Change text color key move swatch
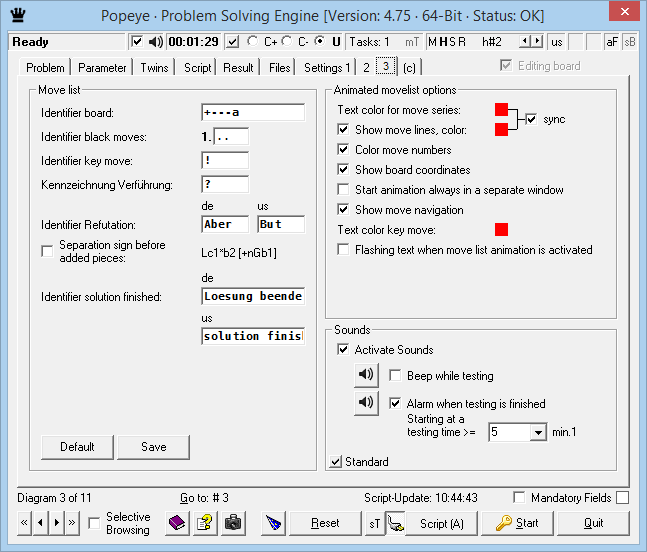Viewport: 647px width, 552px height. pos(501,229)
